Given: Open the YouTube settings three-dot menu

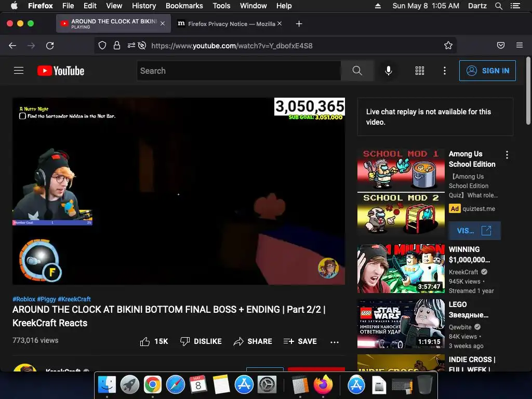Looking at the screenshot, I should pos(445,71).
